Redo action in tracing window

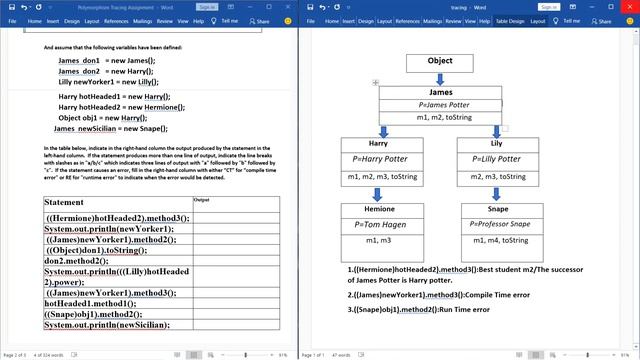point(337,7)
